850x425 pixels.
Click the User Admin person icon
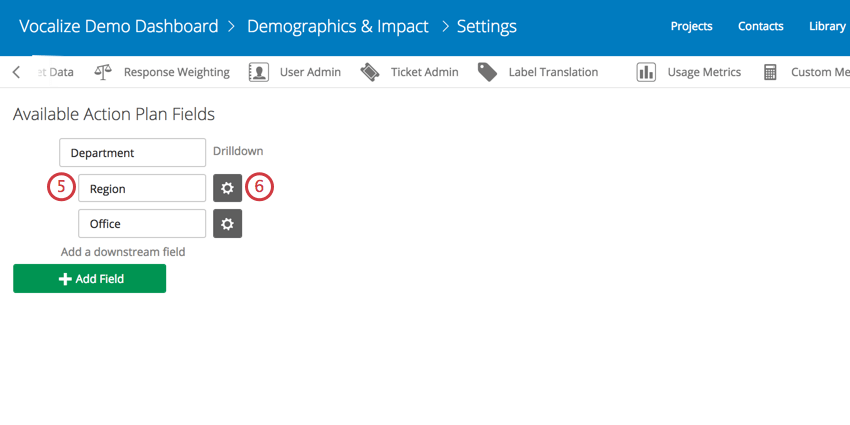click(258, 72)
